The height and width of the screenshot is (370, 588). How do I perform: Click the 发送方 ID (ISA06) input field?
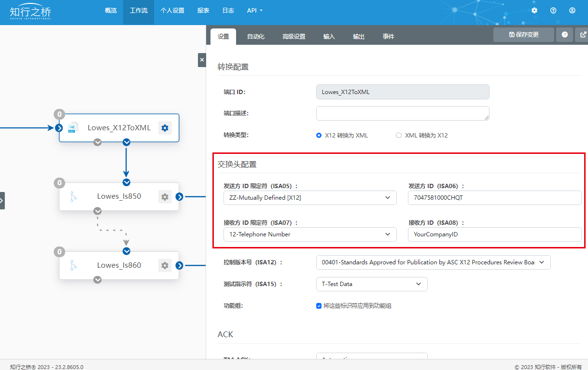(x=494, y=198)
